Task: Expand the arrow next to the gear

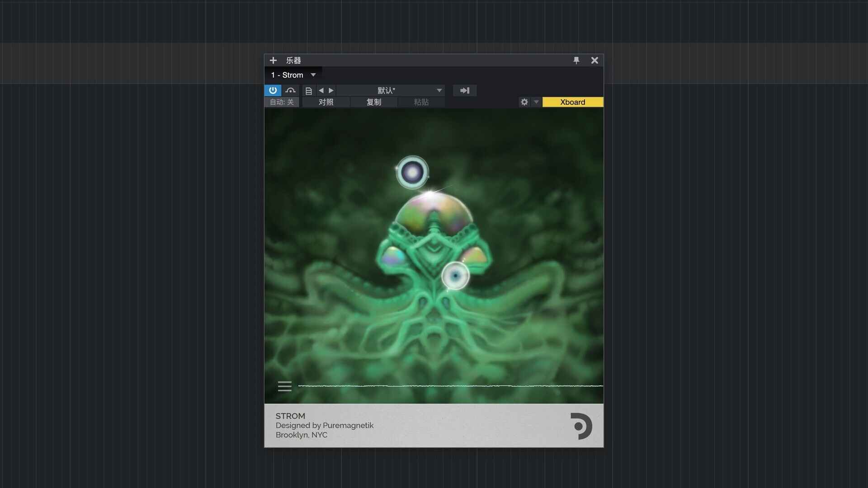Action: click(x=536, y=102)
